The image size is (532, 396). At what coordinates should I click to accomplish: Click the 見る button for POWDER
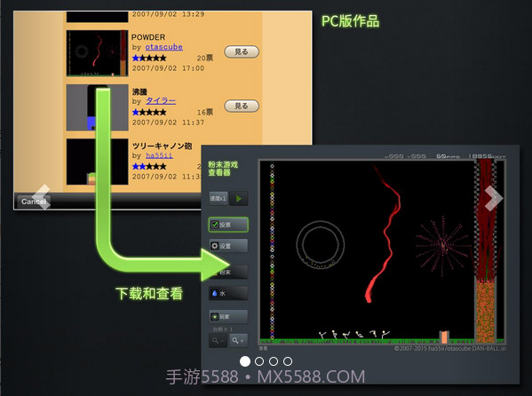click(x=242, y=51)
